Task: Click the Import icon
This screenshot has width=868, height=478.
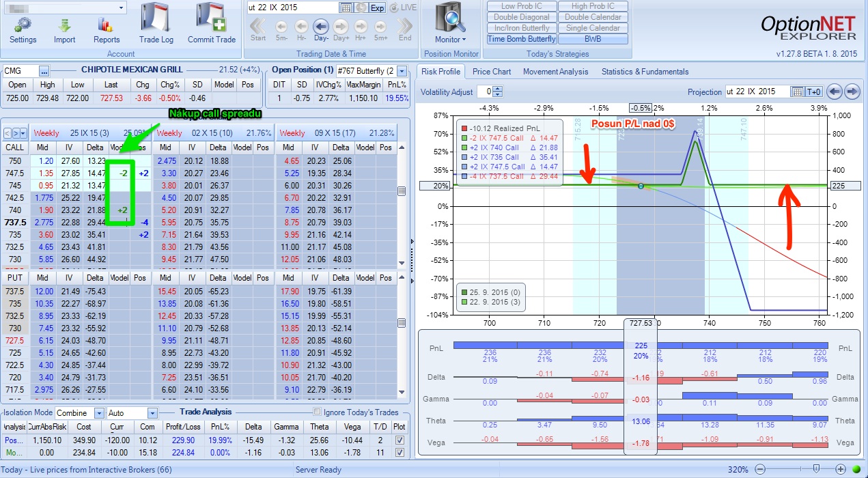Action: (x=65, y=25)
